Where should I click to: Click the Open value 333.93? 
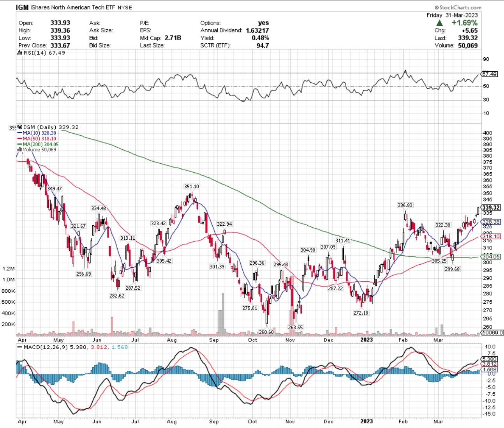click(60, 23)
